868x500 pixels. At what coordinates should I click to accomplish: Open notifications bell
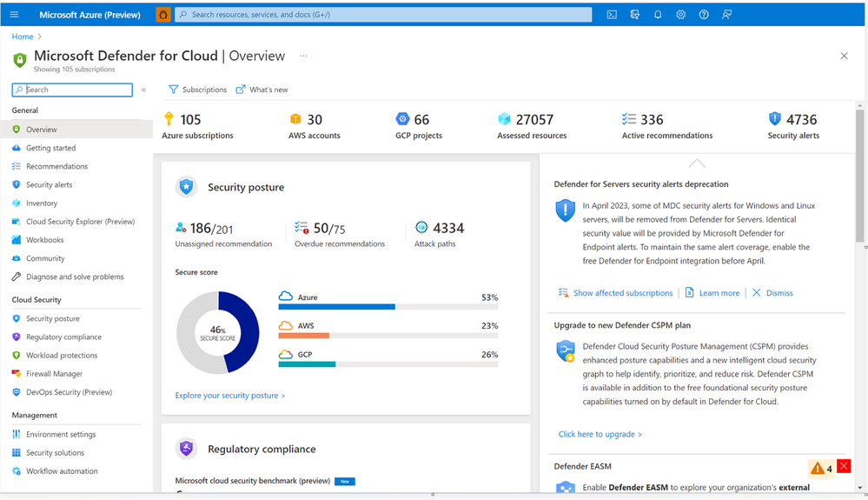[658, 15]
